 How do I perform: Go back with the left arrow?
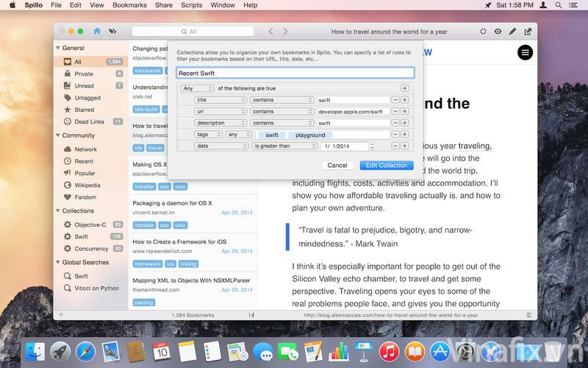[x=270, y=32]
